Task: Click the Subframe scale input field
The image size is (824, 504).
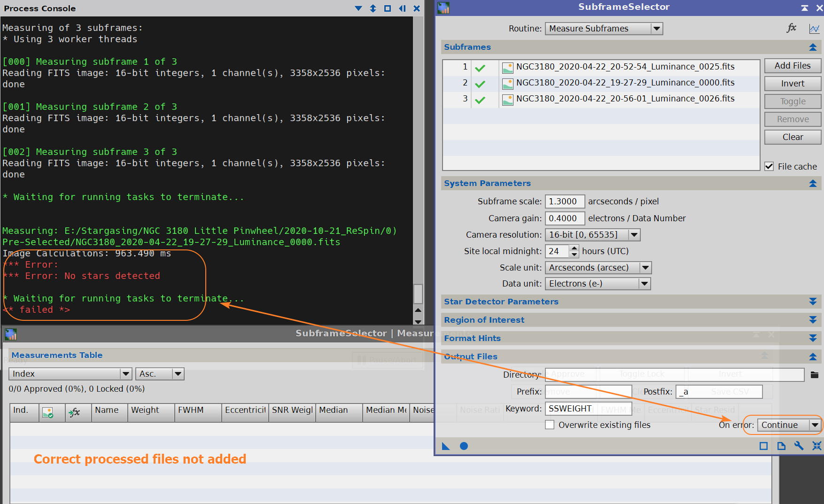Action: point(565,202)
